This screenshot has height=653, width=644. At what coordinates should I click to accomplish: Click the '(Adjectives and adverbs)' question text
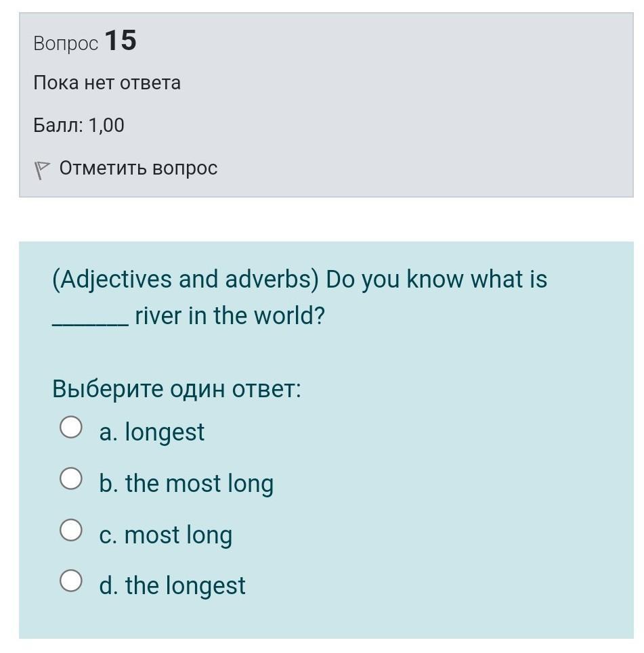click(185, 279)
